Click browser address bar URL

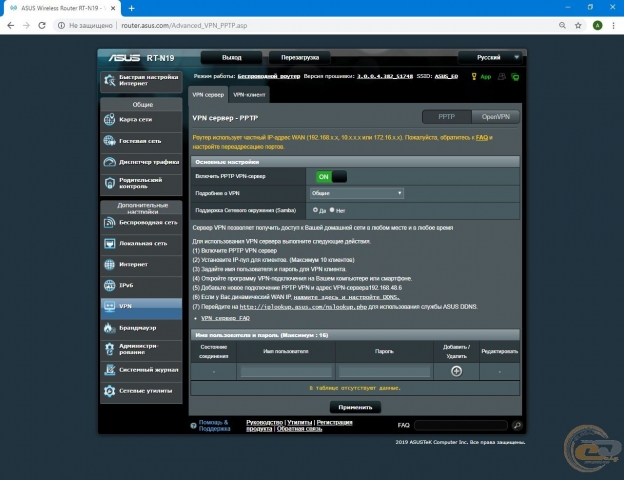[184, 25]
